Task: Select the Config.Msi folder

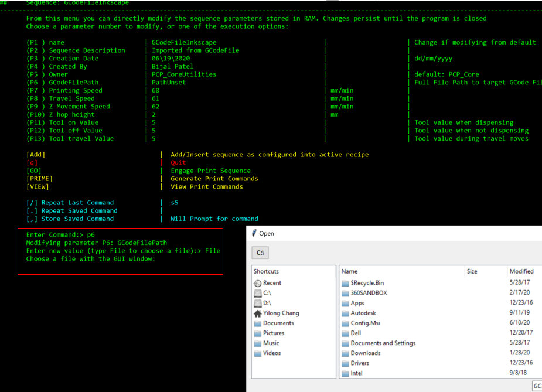Action: [365, 323]
